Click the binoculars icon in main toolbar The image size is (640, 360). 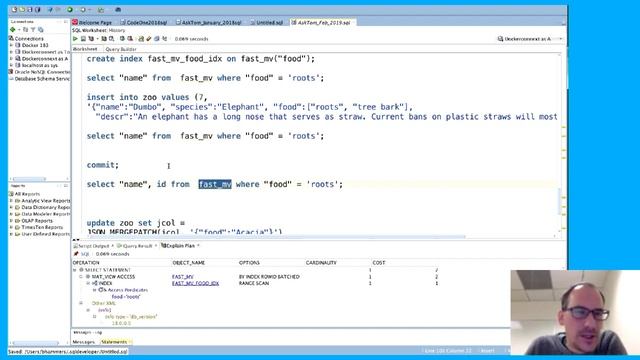118,9
